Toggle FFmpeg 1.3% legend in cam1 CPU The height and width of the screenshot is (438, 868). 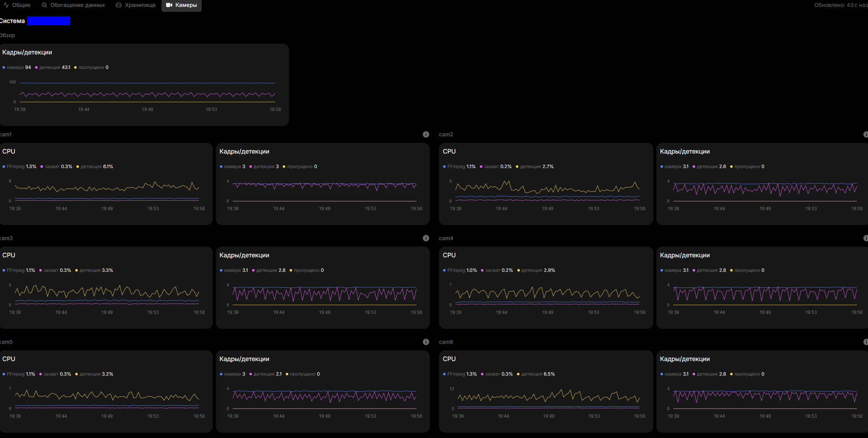(20, 167)
